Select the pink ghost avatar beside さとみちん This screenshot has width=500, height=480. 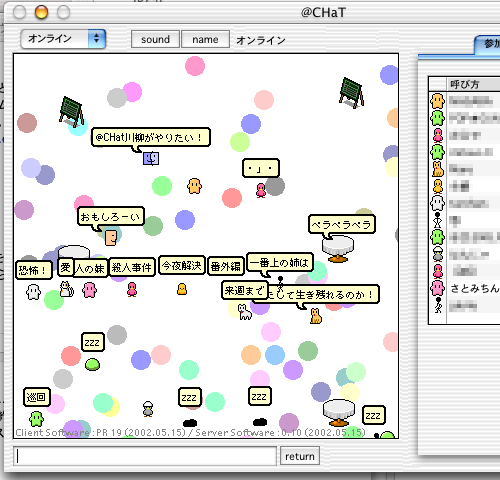(x=437, y=288)
